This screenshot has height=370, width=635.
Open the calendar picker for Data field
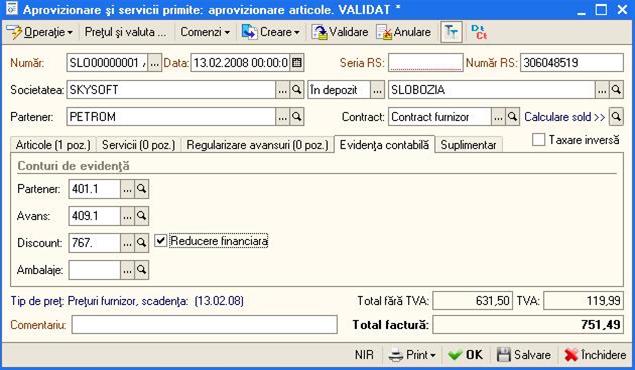tap(297, 63)
